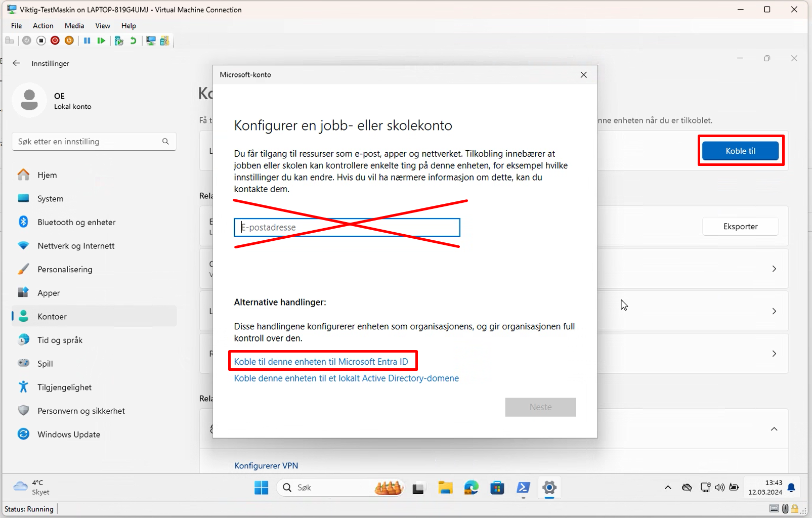Click the Enhanced Session monitor icon
Screen dimensions: 812x518
click(151, 41)
